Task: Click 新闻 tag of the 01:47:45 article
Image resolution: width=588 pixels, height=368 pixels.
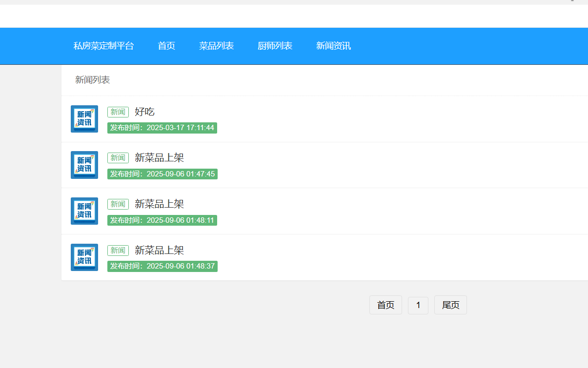Action: (x=118, y=158)
